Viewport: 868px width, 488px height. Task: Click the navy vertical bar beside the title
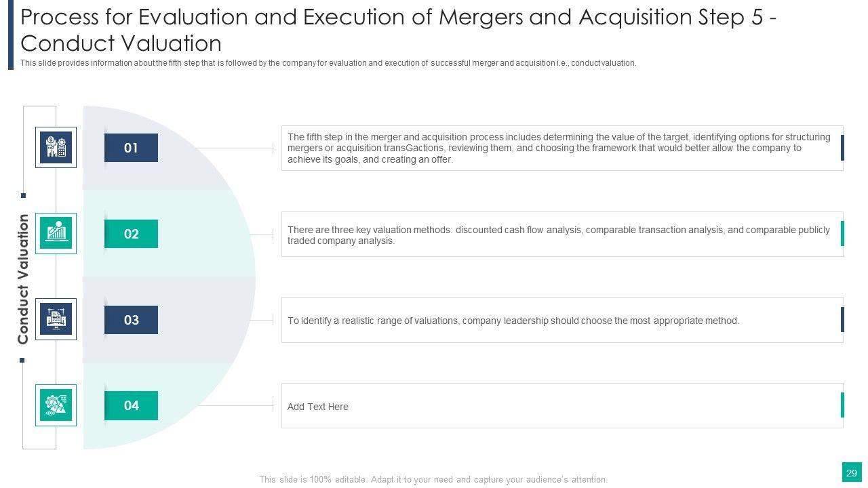point(11,35)
